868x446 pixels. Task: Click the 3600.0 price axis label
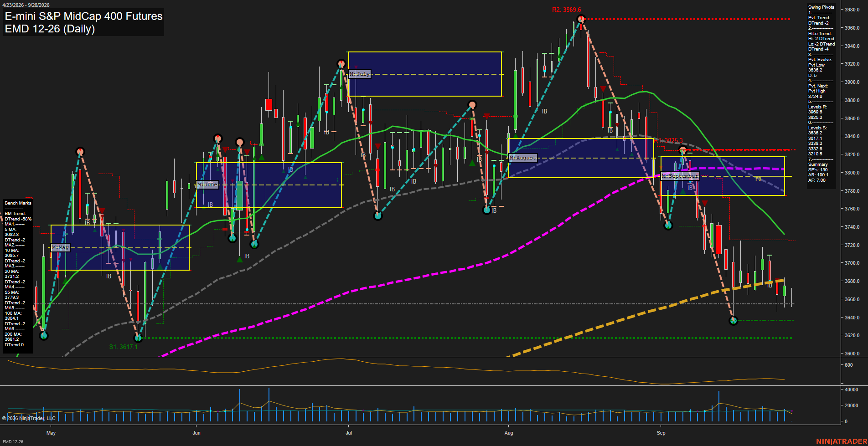click(852, 354)
